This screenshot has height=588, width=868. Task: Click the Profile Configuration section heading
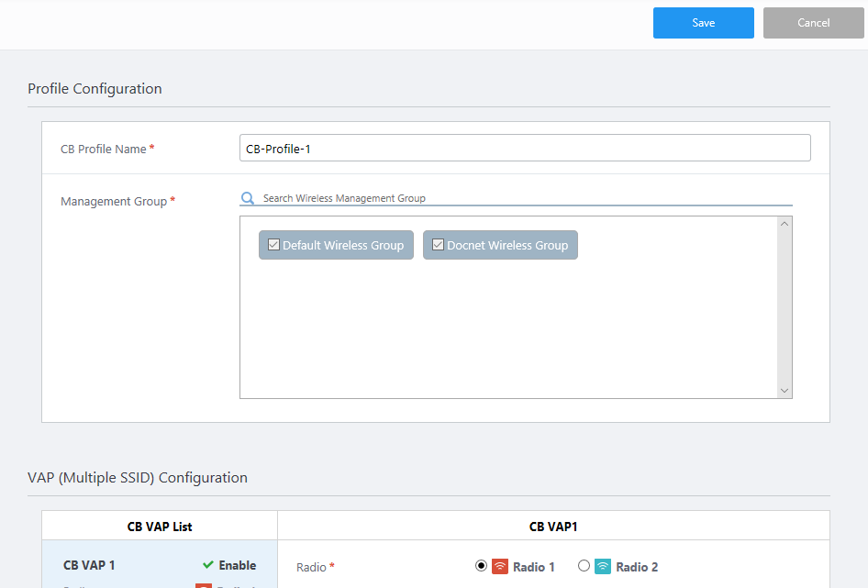coord(95,89)
